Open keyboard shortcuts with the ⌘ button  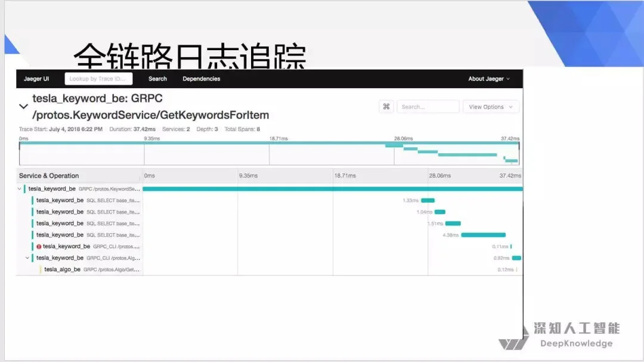pyautogui.click(x=386, y=107)
